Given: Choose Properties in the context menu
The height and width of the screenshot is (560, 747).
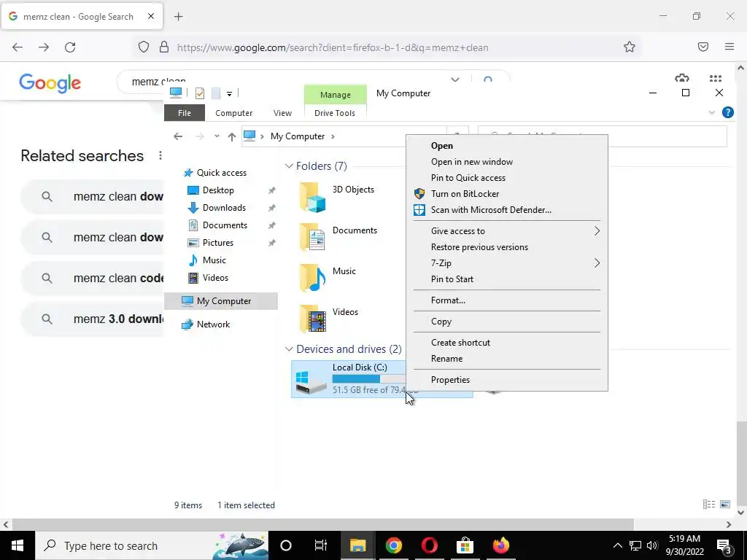Looking at the screenshot, I should click(x=506, y=380).
